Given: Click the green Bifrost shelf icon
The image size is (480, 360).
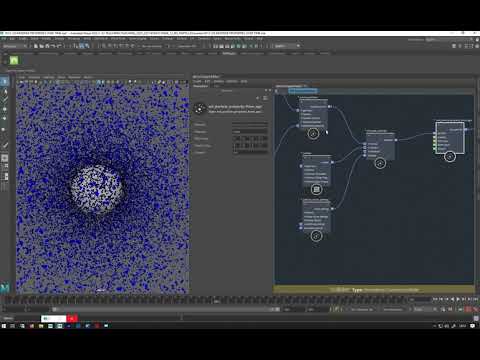Looking at the screenshot, I should tap(14, 60).
